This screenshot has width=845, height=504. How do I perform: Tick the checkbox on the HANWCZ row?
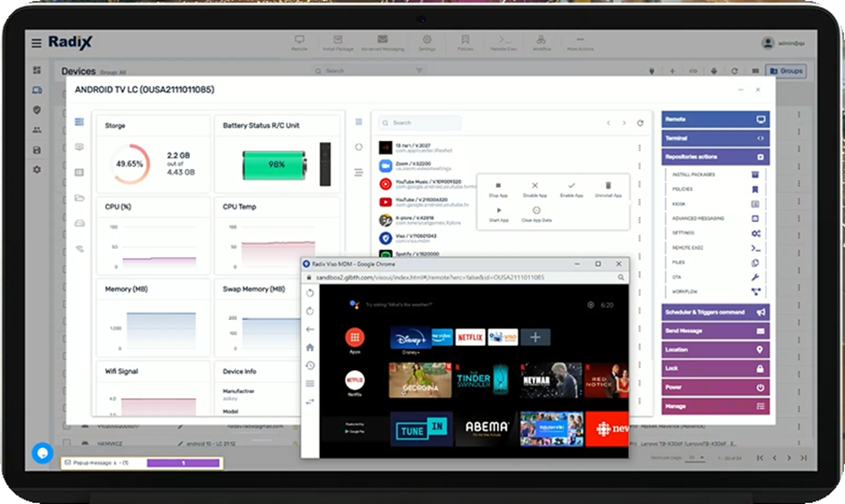point(67,444)
